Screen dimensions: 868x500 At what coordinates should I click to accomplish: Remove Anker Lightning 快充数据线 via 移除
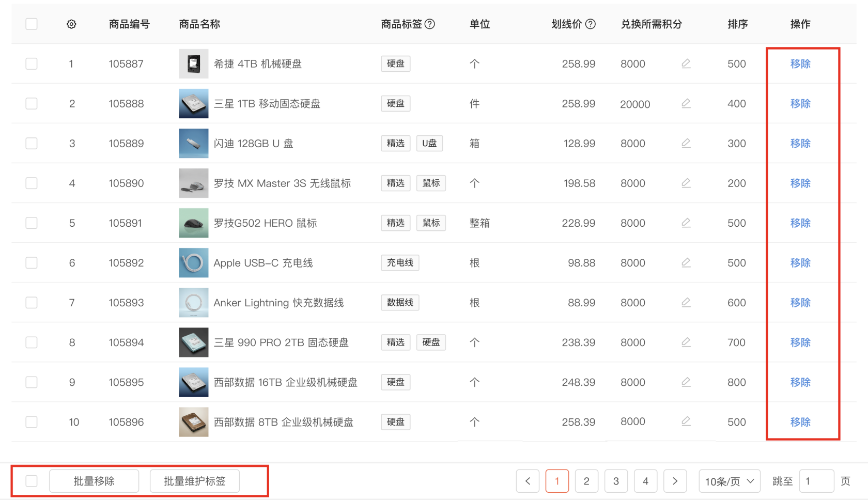point(800,302)
